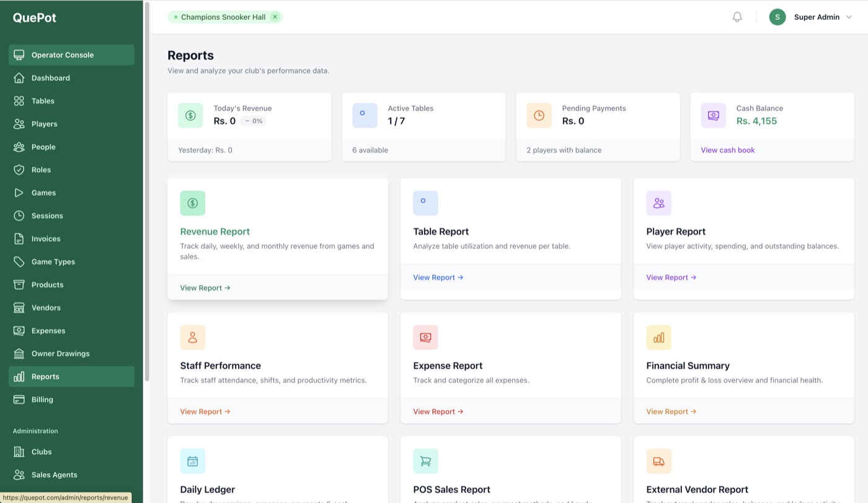Click the POS Sales Report cart icon

(x=425, y=461)
